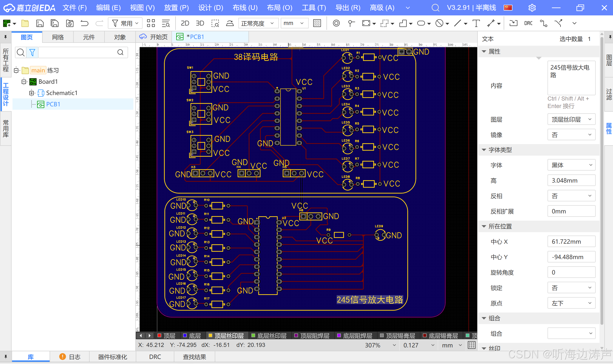Click the save all icon
This screenshot has height=364, width=613.
point(55,23)
